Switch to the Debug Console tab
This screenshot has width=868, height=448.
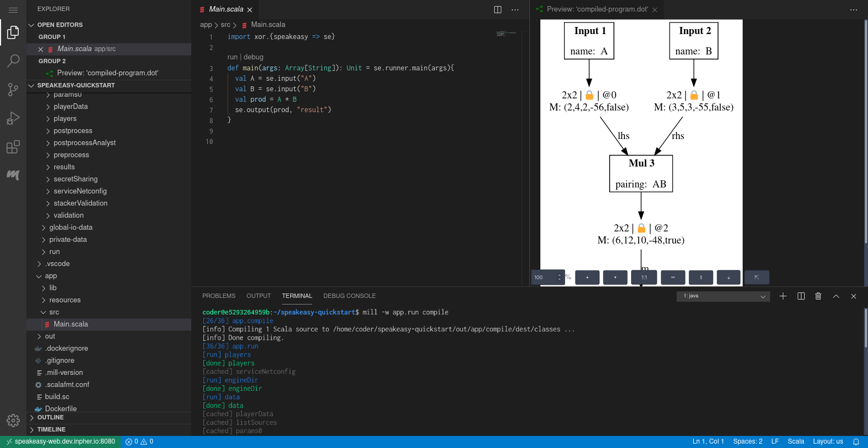point(350,296)
